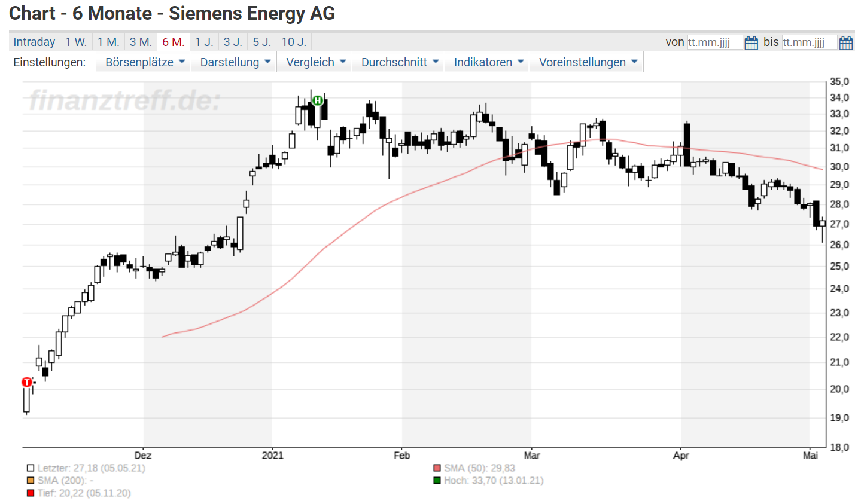
Task: Select the 1 W. timeframe tab
Action: coord(76,42)
